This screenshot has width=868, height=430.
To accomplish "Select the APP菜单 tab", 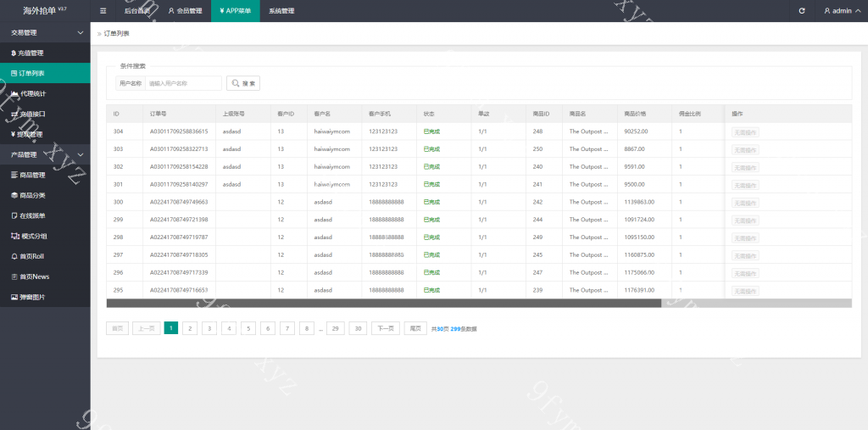I will tap(236, 11).
